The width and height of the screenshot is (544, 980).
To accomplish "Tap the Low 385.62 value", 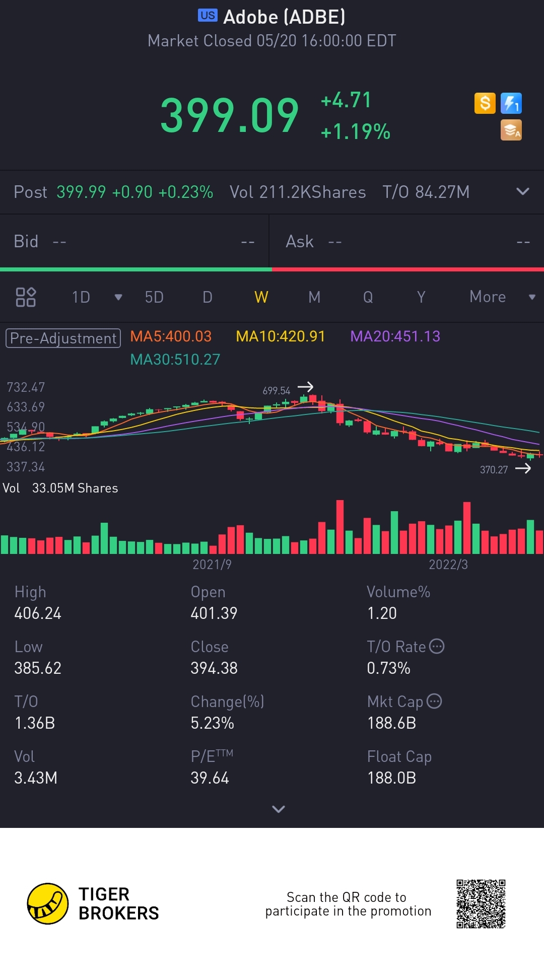I will [x=38, y=668].
